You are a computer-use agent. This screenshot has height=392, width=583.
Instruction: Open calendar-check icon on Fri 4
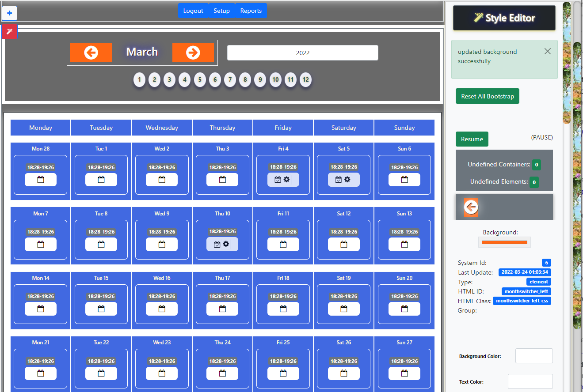click(x=278, y=180)
